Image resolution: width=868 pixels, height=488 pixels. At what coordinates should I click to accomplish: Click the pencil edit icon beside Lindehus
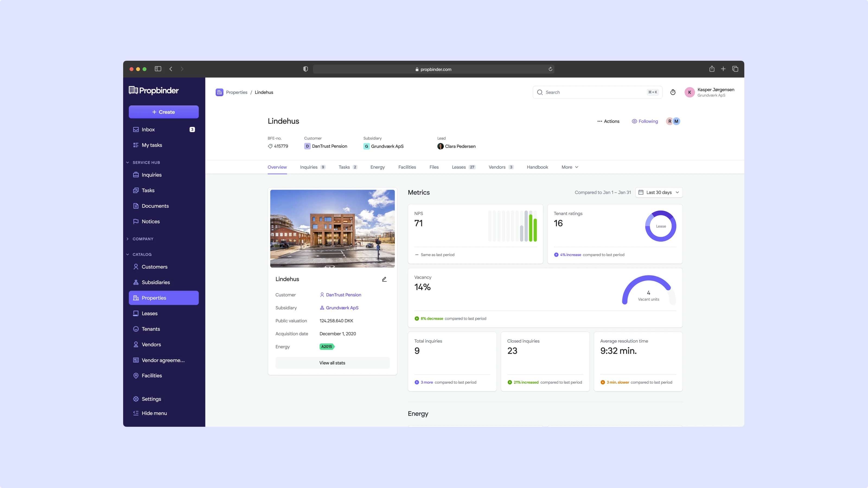click(384, 279)
